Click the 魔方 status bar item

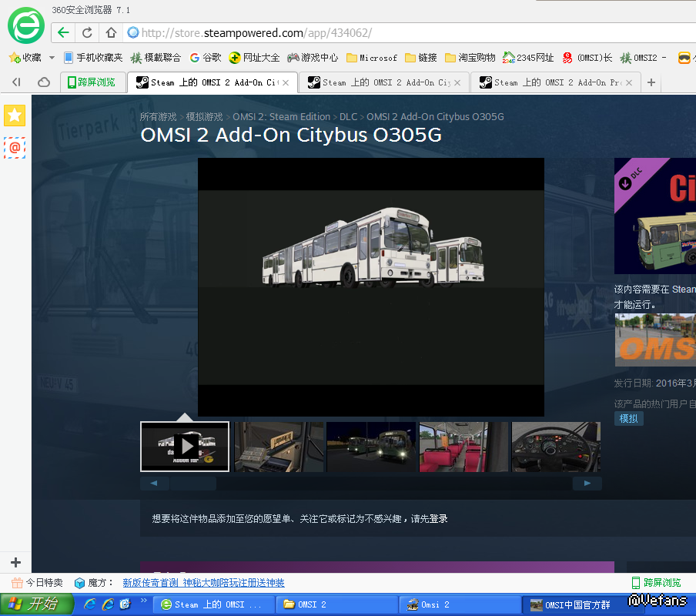94,582
